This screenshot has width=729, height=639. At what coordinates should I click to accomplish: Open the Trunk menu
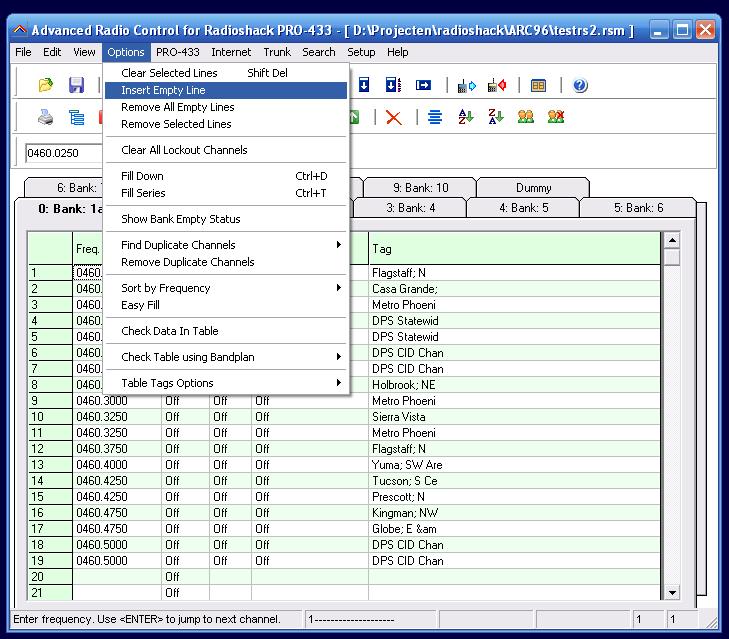click(x=277, y=52)
